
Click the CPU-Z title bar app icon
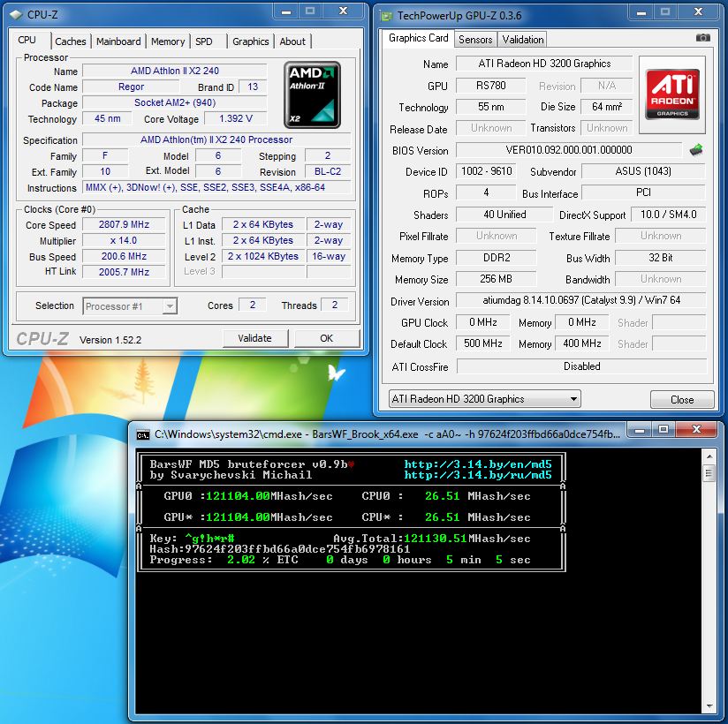pyautogui.click(x=16, y=15)
